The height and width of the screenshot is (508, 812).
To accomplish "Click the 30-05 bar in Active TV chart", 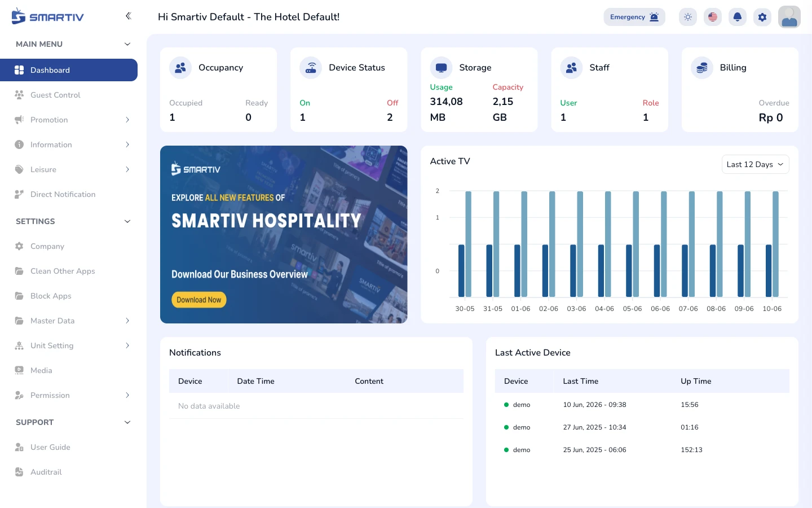I will click(465, 244).
